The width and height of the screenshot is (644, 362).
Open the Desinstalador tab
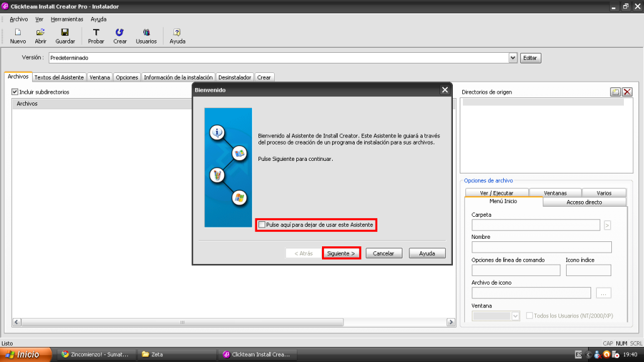pos(235,77)
